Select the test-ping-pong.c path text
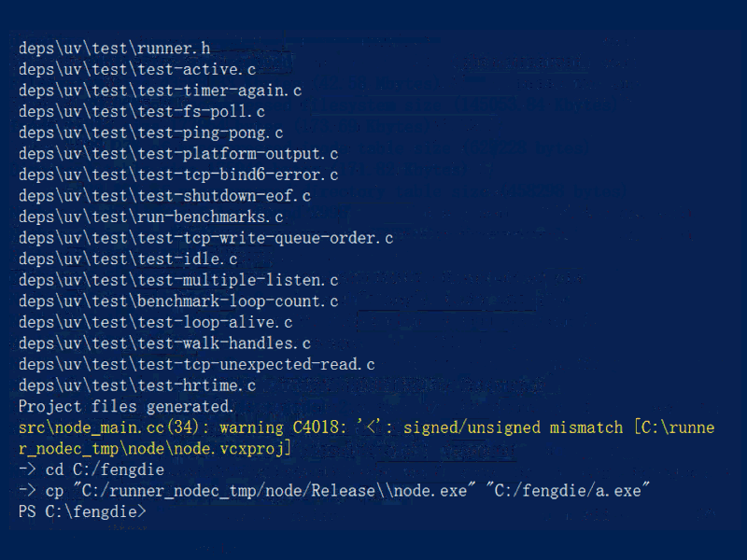Screen dimensions: 747x560 [x=150, y=133]
